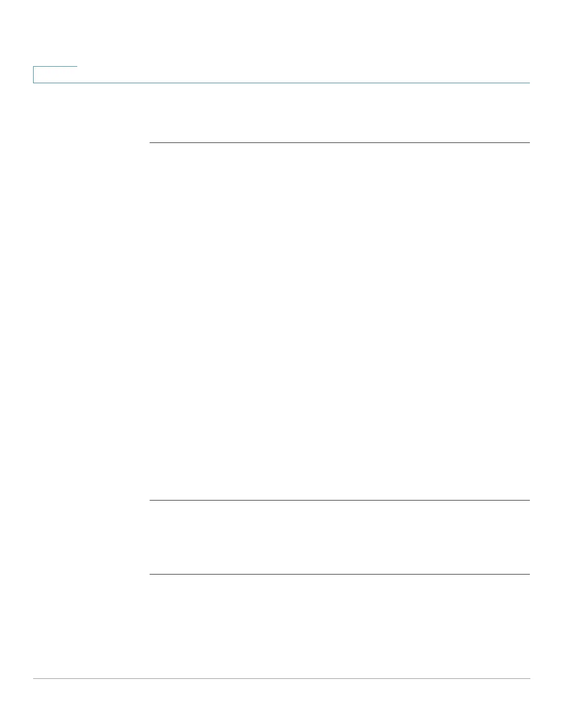Click the short top edge of chapter box
563x728 pixels.
click(x=55, y=67)
